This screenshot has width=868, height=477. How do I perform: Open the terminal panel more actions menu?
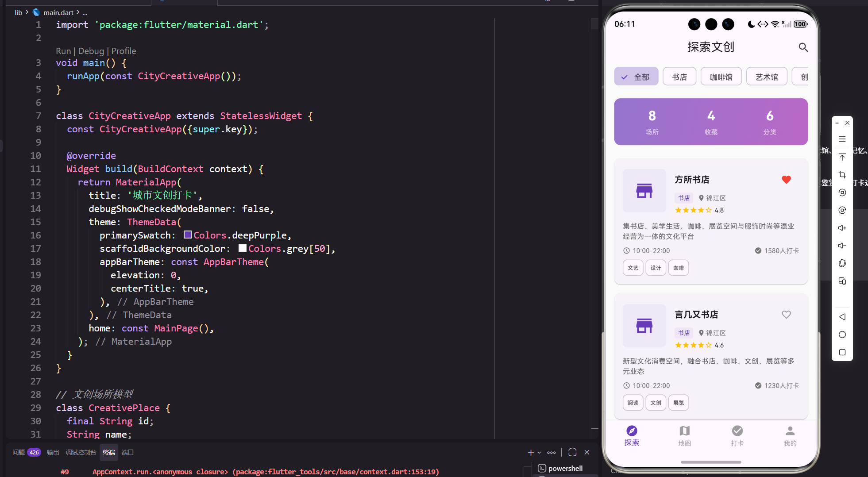pyautogui.click(x=552, y=452)
